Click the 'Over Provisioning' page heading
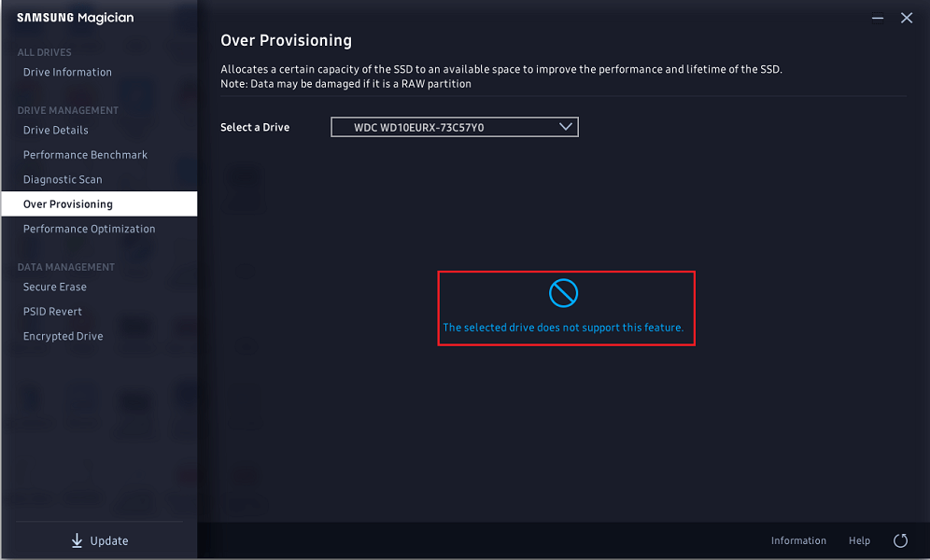The image size is (930, 560). click(286, 40)
